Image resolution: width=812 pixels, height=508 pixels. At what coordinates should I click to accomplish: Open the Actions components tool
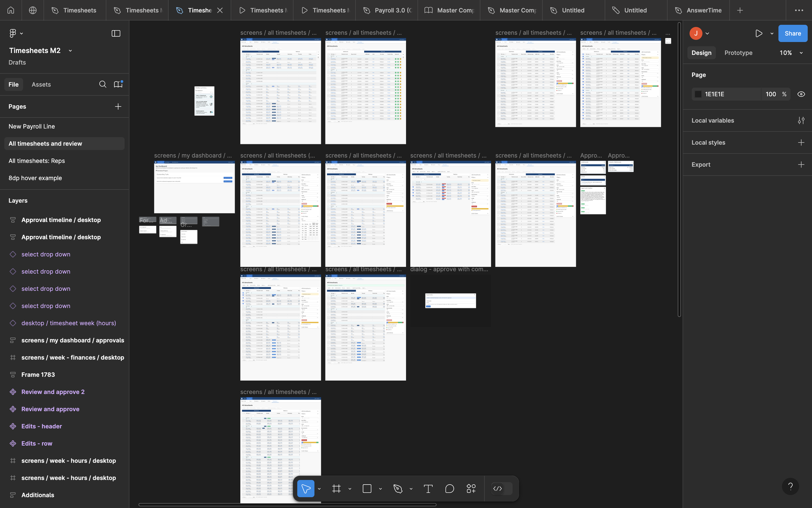[x=471, y=488]
